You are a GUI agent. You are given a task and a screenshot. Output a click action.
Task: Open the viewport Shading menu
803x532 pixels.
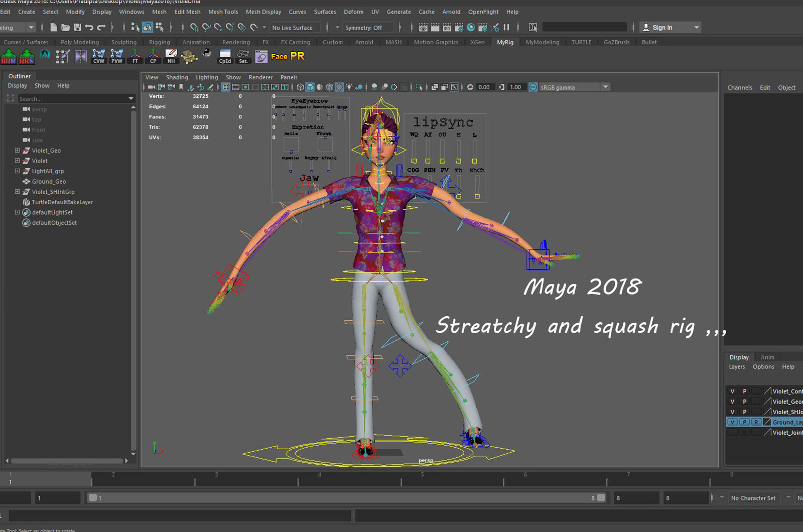click(x=177, y=77)
